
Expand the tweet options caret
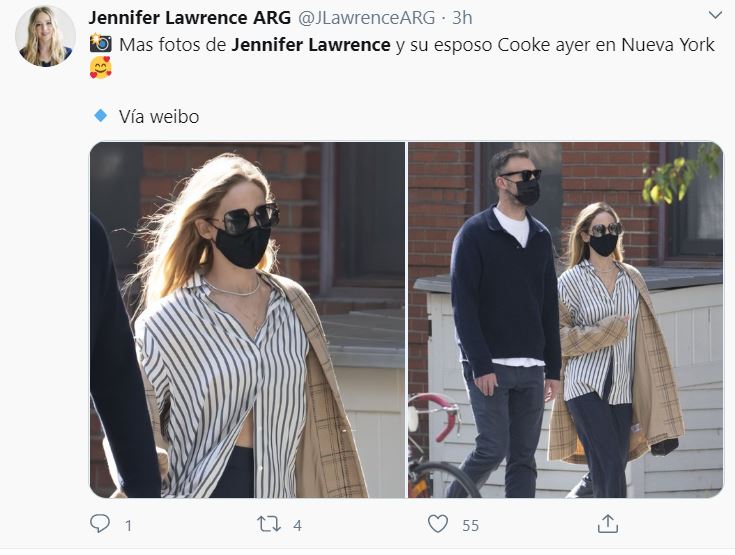715,15
